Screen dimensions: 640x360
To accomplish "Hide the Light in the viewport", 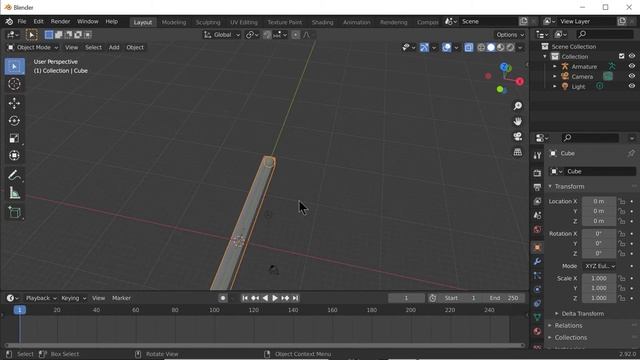I will tap(632, 86).
